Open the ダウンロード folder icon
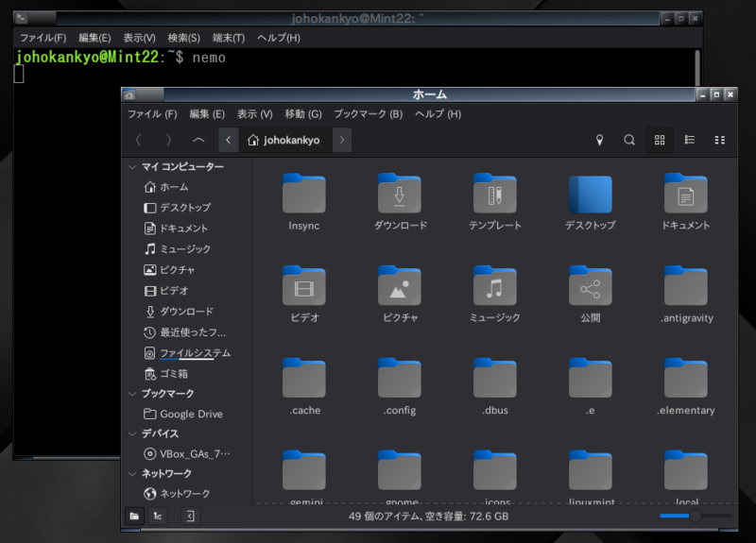Image resolution: width=756 pixels, height=543 pixels. 400,195
